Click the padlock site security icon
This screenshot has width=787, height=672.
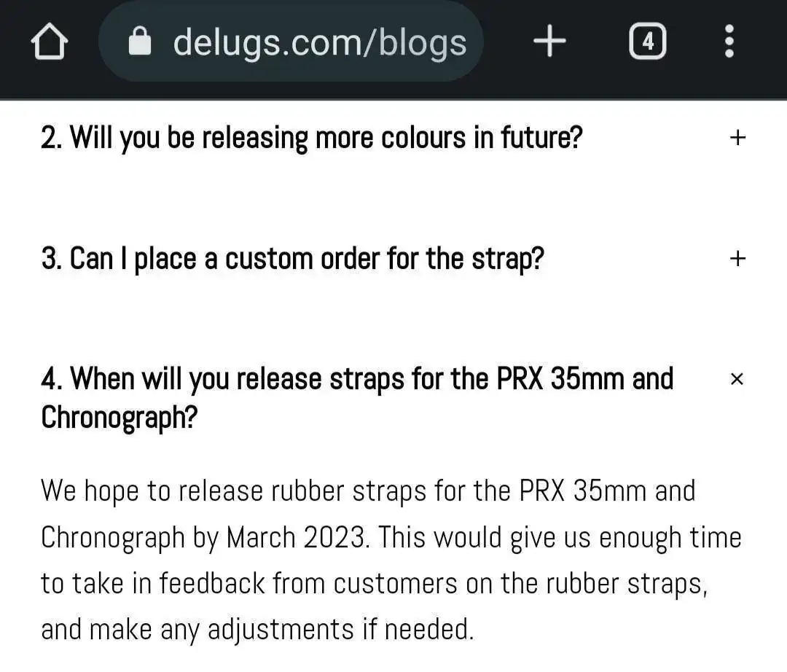coord(139,43)
